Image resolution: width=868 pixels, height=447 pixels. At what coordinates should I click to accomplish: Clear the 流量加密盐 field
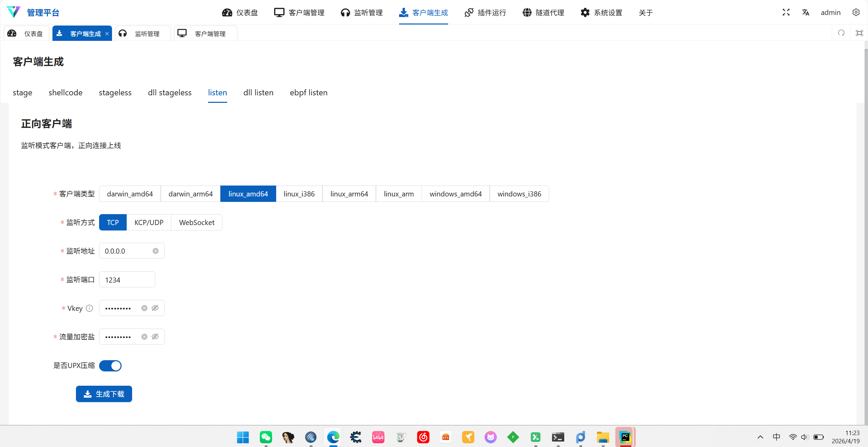[x=144, y=337]
